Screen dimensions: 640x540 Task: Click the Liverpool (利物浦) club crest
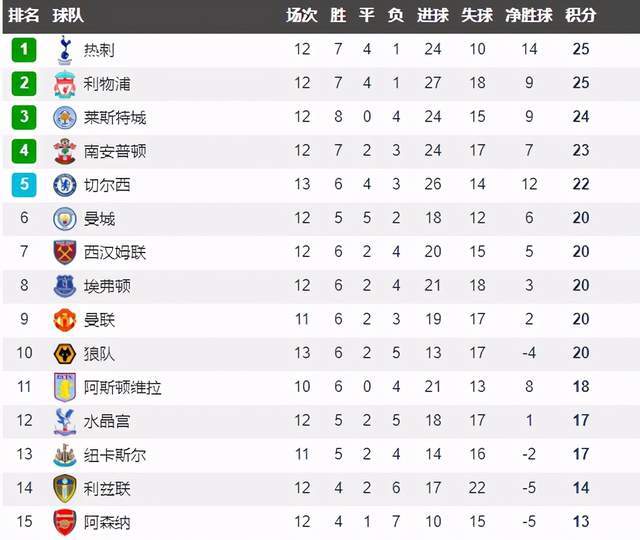65,84
